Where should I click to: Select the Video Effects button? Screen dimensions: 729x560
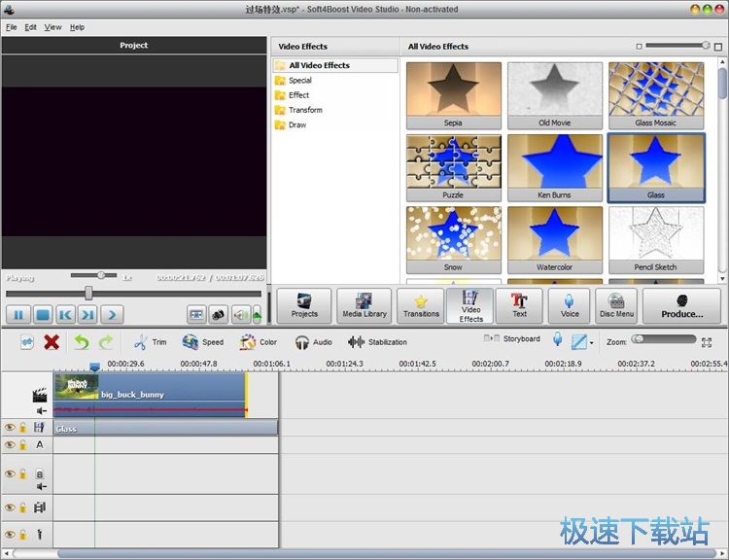click(470, 305)
